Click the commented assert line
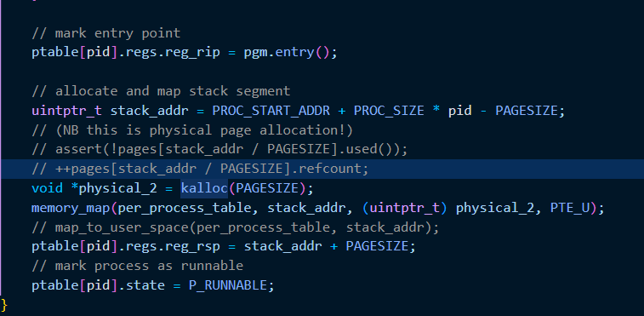The width and height of the screenshot is (644, 316). 219,149
